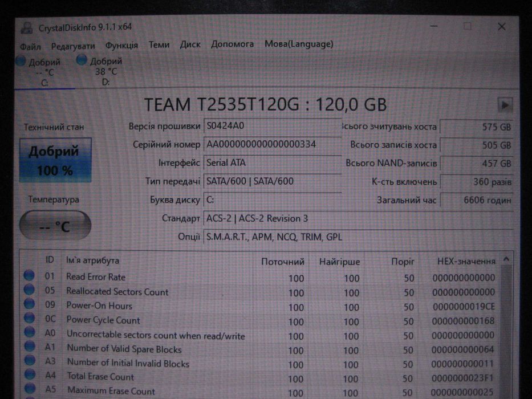
Task: Open the Диск menu
Action: [190, 44]
